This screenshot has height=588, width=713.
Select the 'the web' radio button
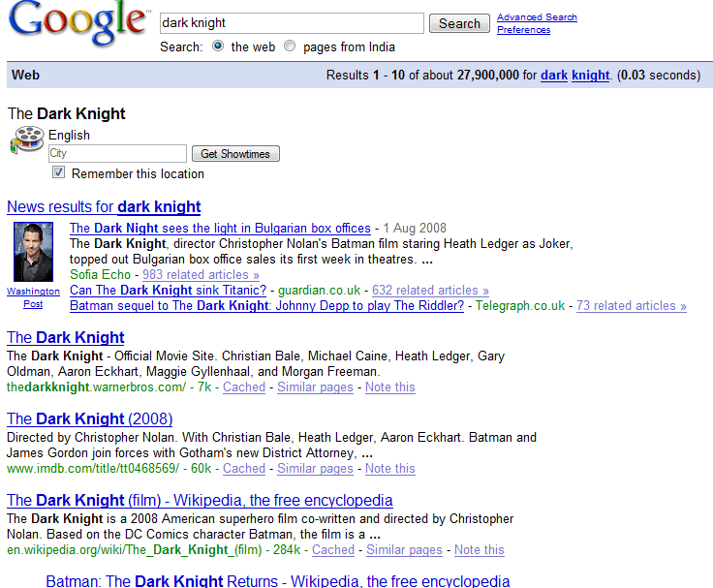tap(218, 46)
